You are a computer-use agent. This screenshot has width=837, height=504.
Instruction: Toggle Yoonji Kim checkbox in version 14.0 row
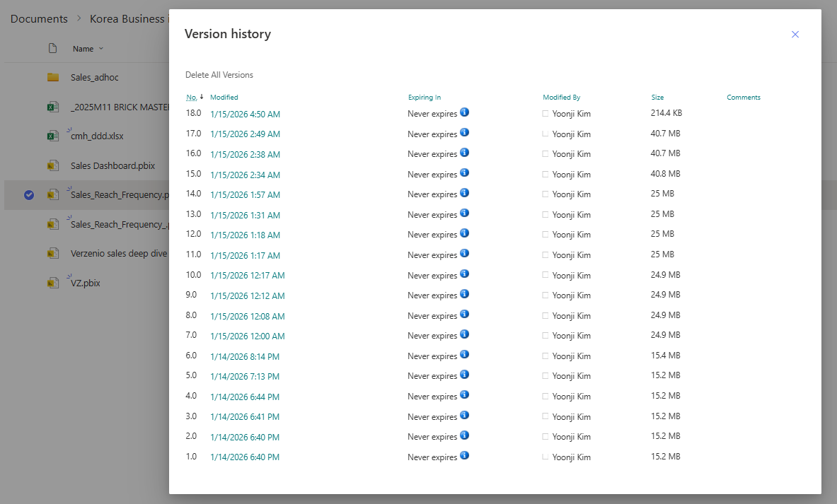coord(545,194)
